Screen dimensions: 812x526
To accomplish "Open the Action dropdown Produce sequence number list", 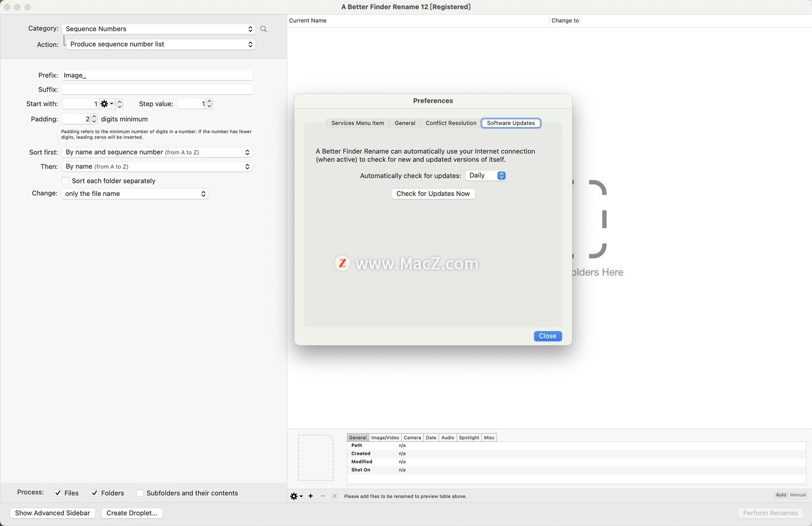I will pyautogui.click(x=161, y=44).
